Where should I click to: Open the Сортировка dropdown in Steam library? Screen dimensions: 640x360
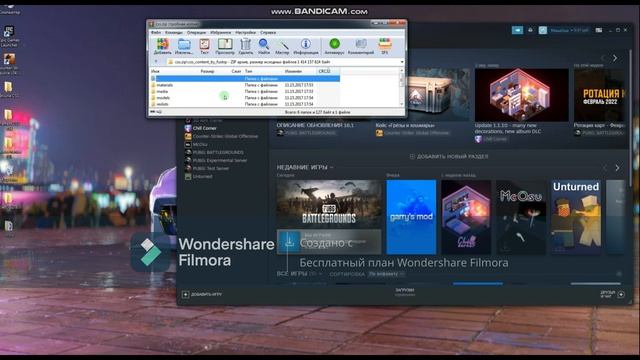[386, 274]
